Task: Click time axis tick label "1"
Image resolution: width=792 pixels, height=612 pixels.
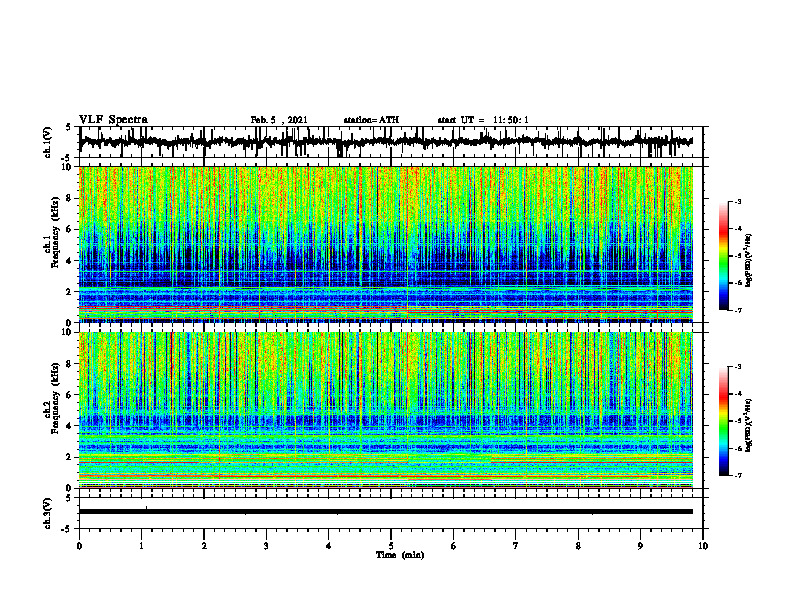Action: pyautogui.click(x=141, y=546)
